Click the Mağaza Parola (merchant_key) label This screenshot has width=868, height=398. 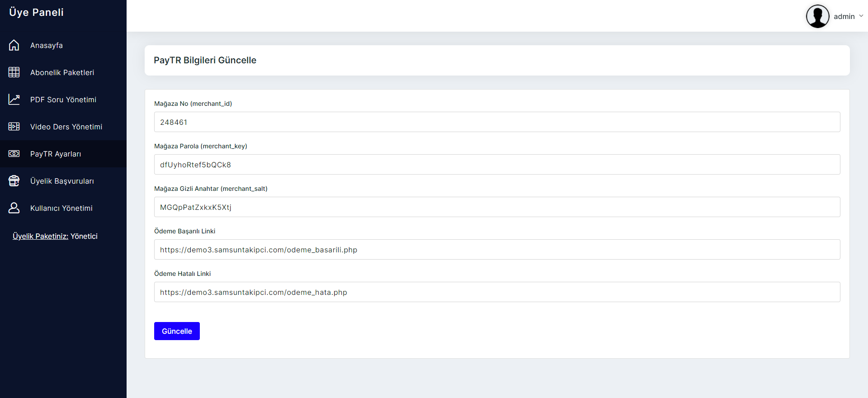point(201,146)
